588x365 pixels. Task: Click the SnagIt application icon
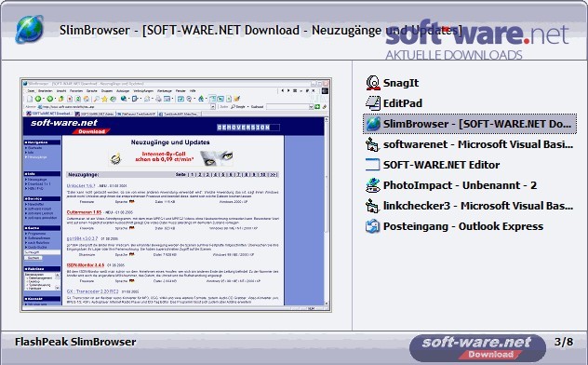coord(373,83)
